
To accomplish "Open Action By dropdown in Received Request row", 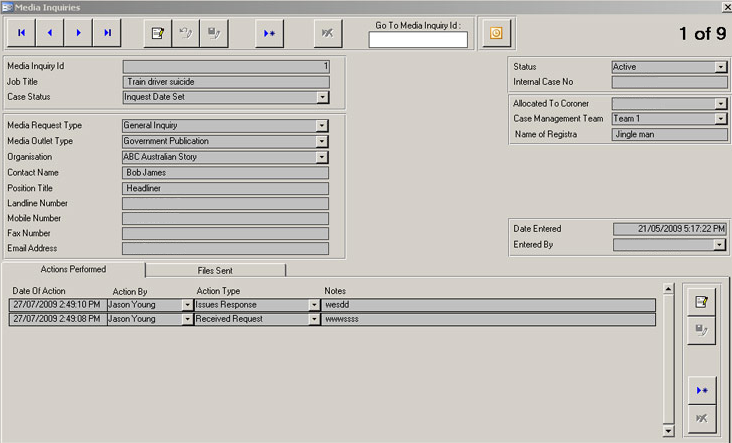I will point(187,319).
